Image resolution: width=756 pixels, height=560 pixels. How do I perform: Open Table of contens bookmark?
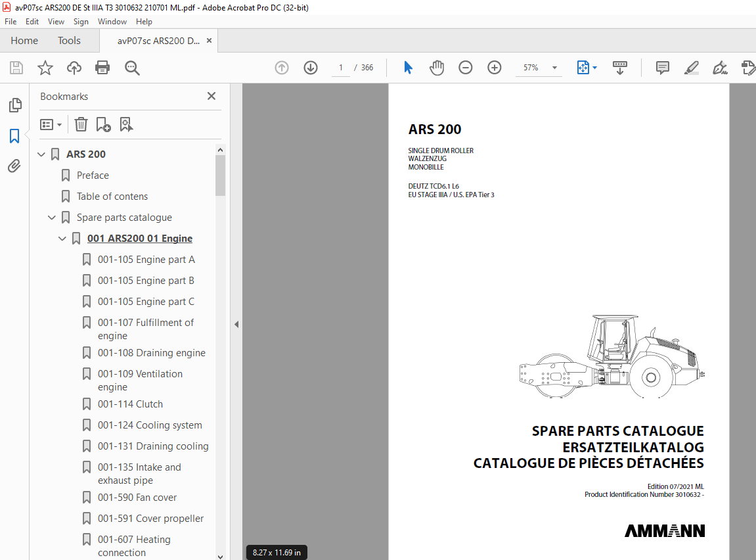(112, 197)
